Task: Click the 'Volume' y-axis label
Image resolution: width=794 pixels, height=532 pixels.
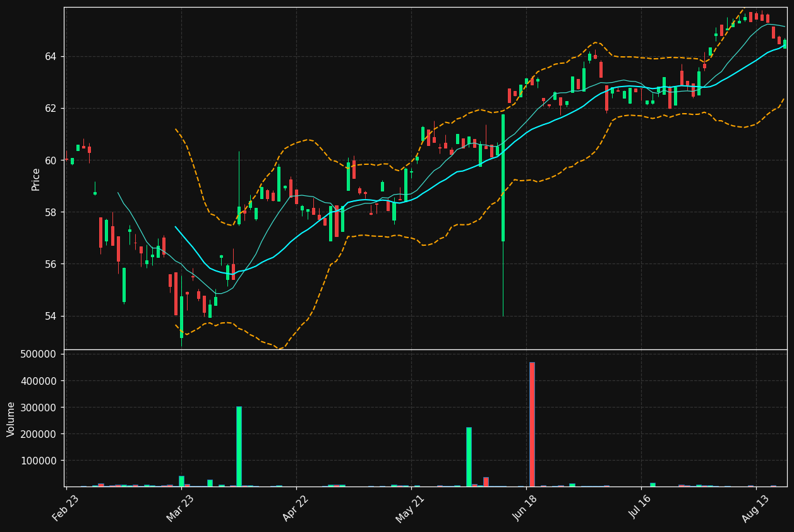Action: [11, 419]
